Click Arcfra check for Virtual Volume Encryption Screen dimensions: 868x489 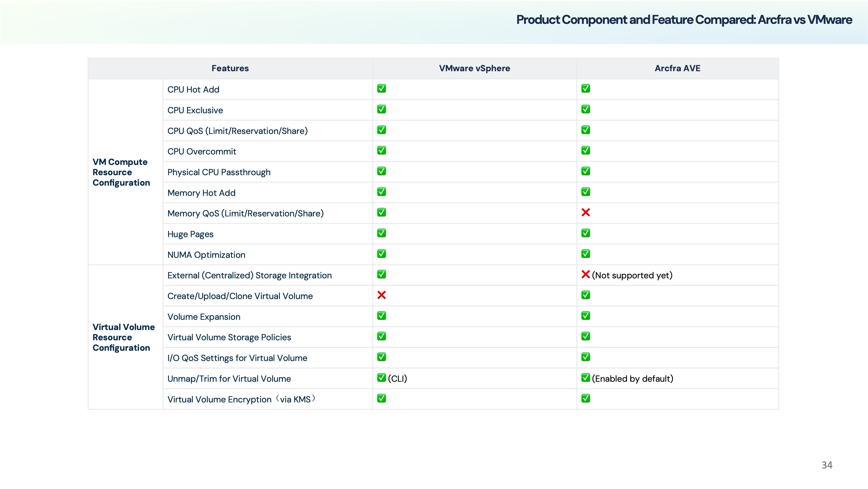tap(586, 398)
